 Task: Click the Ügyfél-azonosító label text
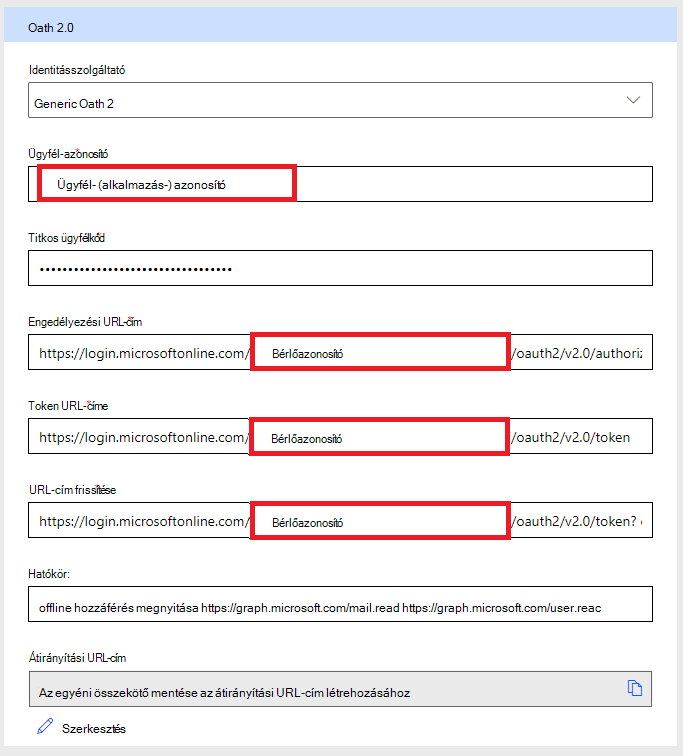(x=68, y=154)
